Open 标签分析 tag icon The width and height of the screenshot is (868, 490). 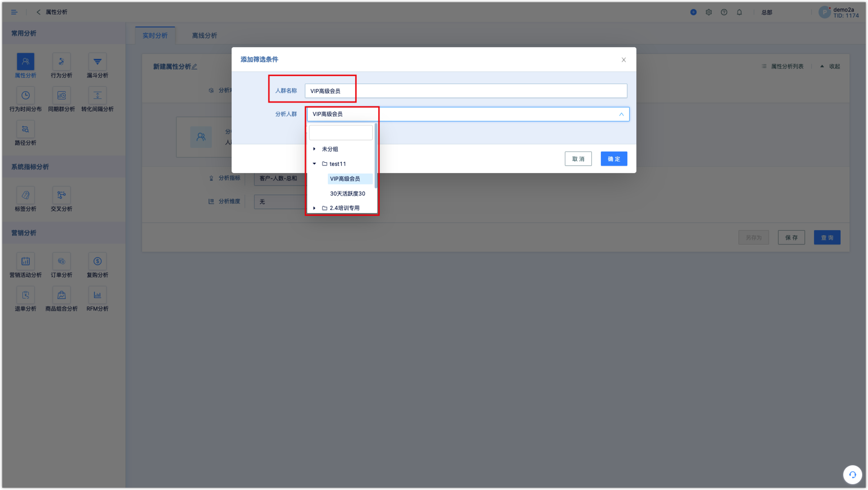[x=26, y=195]
